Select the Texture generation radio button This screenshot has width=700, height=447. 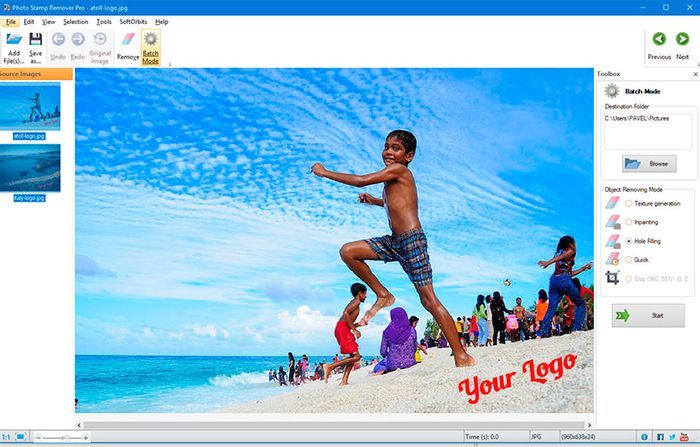click(x=629, y=203)
